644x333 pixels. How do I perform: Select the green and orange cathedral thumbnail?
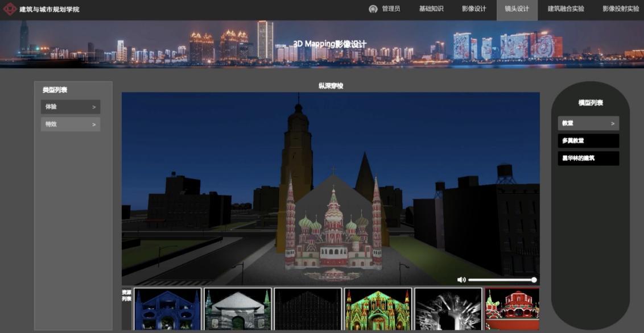(378, 309)
